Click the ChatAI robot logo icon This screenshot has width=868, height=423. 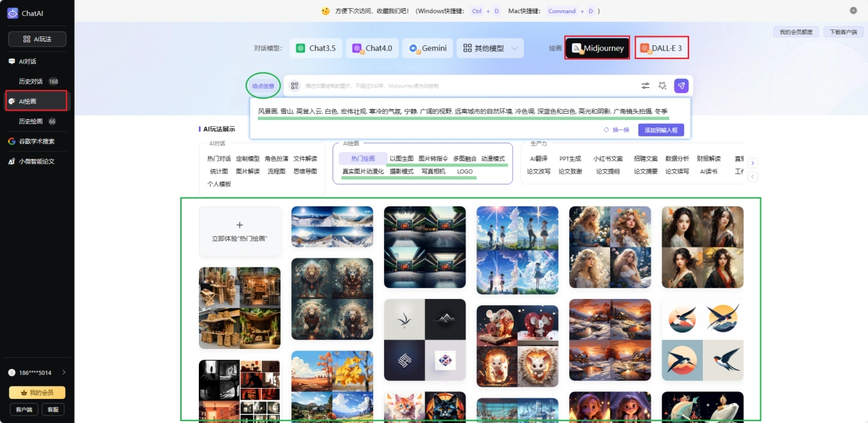click(12, 13)
